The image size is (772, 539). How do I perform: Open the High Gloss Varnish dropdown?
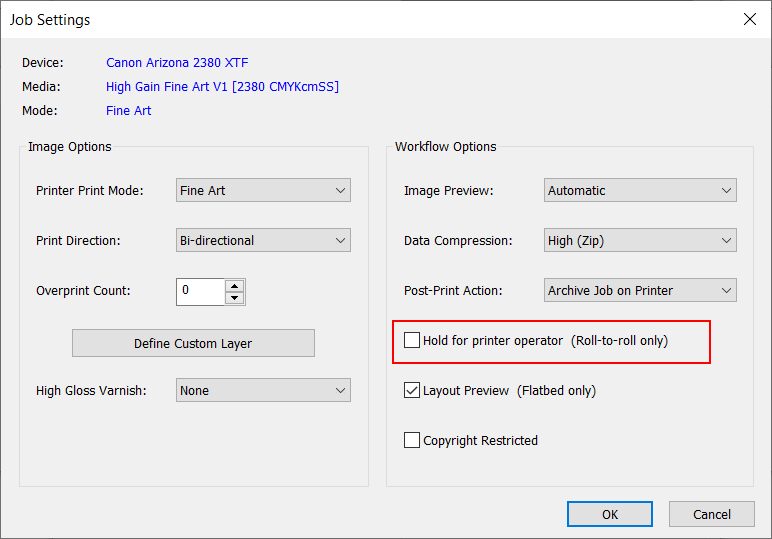[263, 390]
